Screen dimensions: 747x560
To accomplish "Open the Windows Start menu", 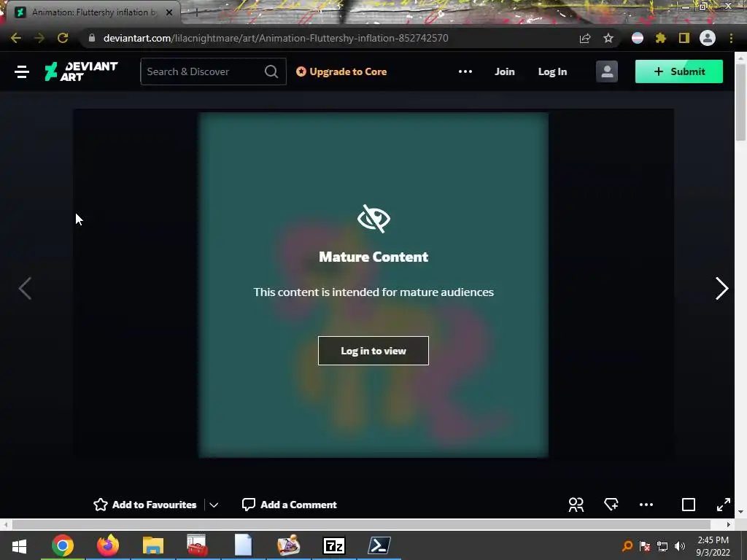I will pyautogui.click(x=19, y=545).
